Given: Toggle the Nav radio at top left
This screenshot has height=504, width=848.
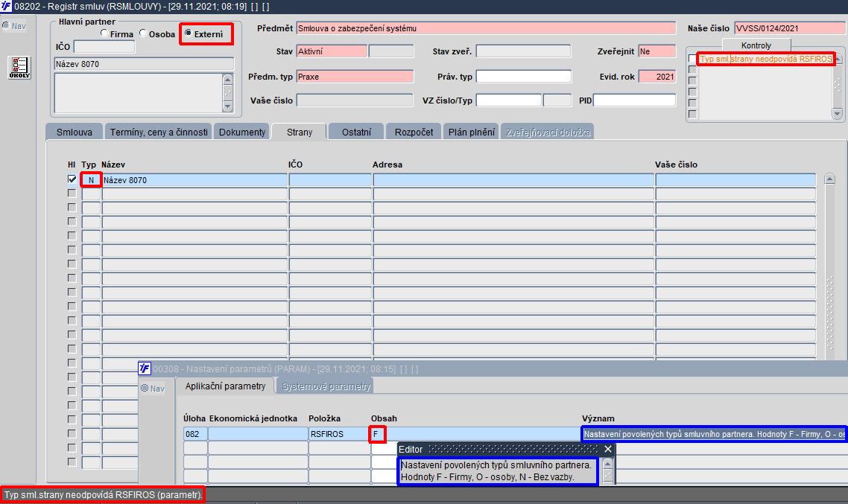Looking at the screenshot, I should pos(6,25).
